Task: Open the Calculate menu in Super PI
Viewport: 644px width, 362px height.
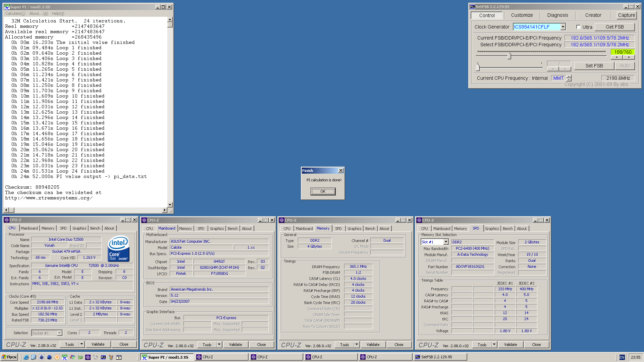Action: (15, 13)
